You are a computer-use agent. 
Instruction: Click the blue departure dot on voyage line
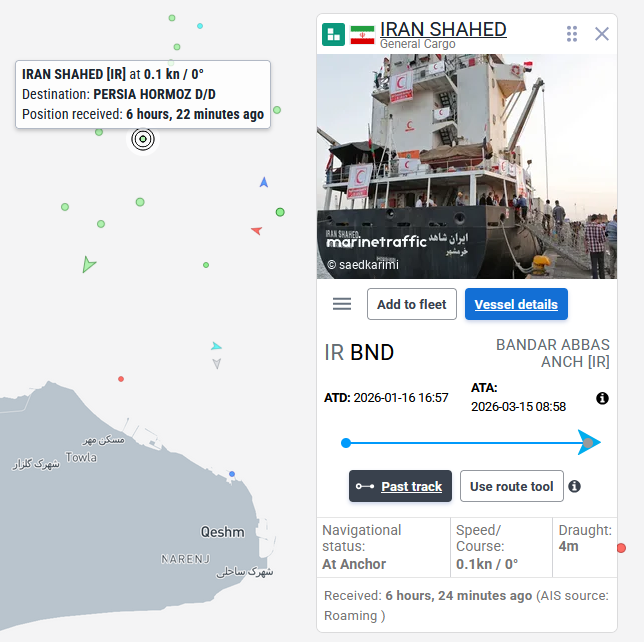point(346,443)
